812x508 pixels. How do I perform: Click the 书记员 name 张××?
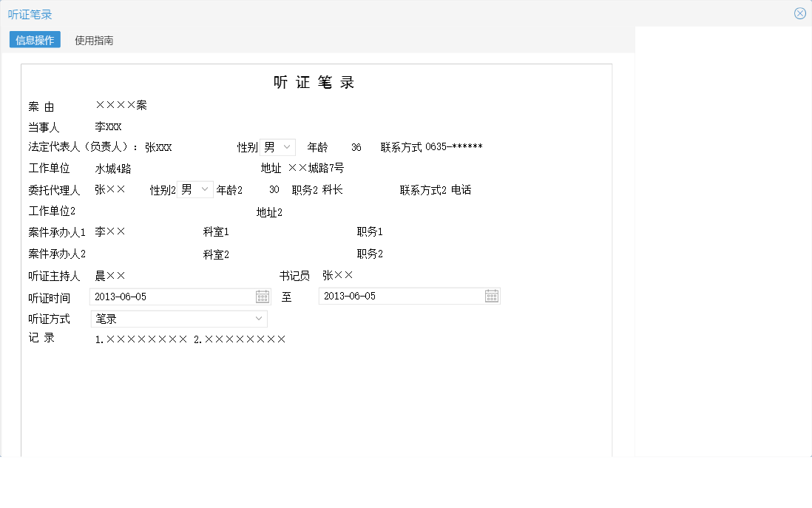point(337,274)
